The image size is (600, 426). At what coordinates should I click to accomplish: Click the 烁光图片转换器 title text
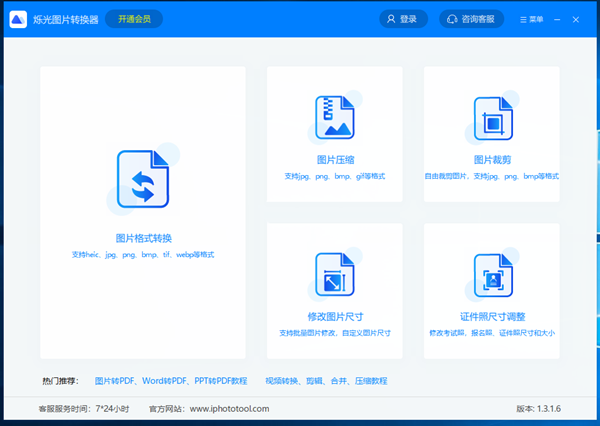tap(65, 20)
